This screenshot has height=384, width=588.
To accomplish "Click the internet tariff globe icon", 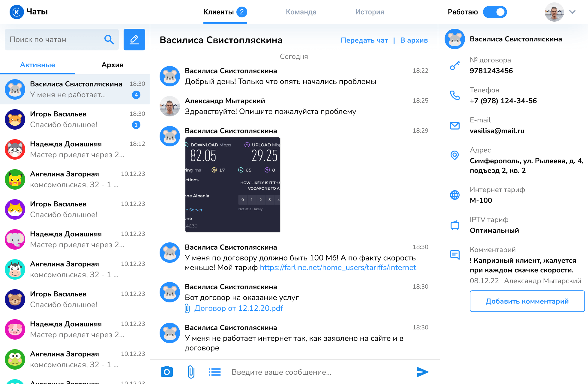I will click(x=455, y=195).
